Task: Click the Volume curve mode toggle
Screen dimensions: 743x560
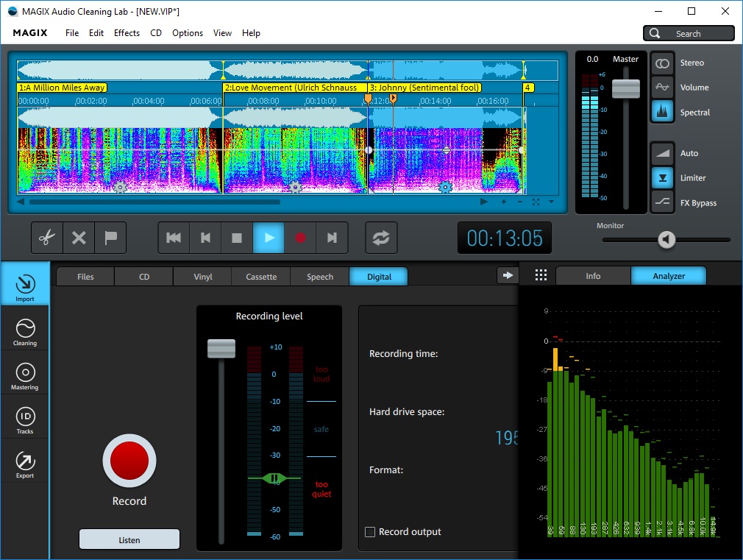Action: click(661, 87)
